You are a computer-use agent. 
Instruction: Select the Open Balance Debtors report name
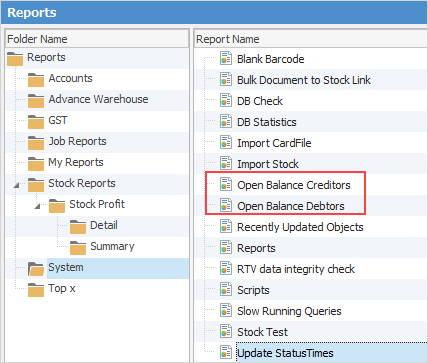pos(291,206)
